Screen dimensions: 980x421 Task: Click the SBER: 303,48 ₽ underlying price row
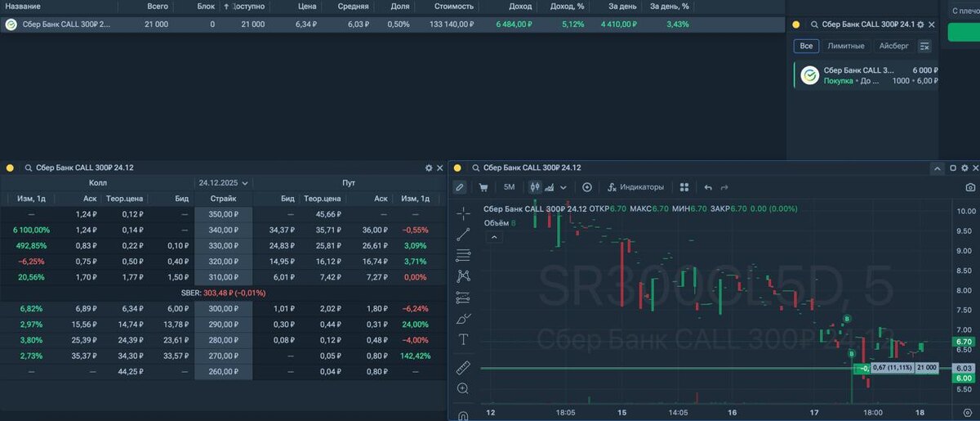(223, 293)
